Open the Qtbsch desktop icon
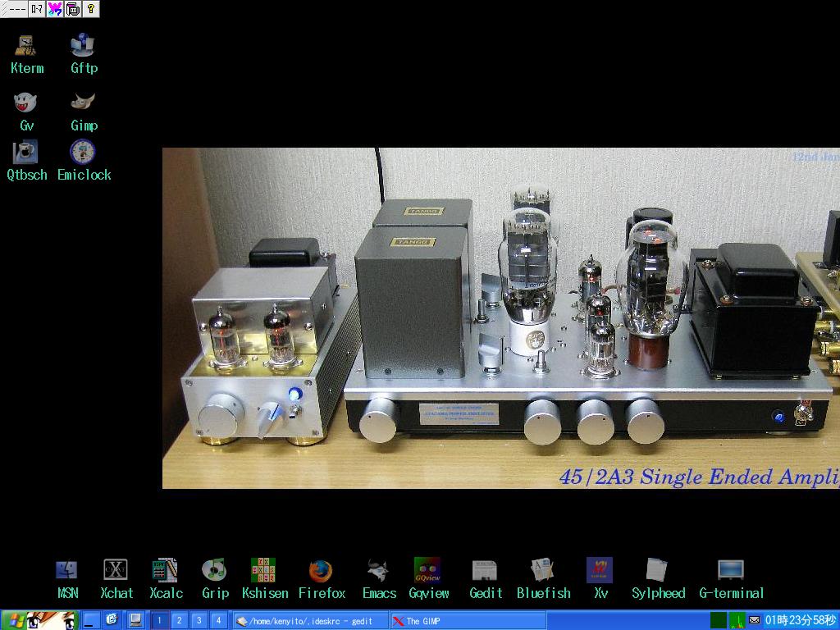 click(25, 153)
